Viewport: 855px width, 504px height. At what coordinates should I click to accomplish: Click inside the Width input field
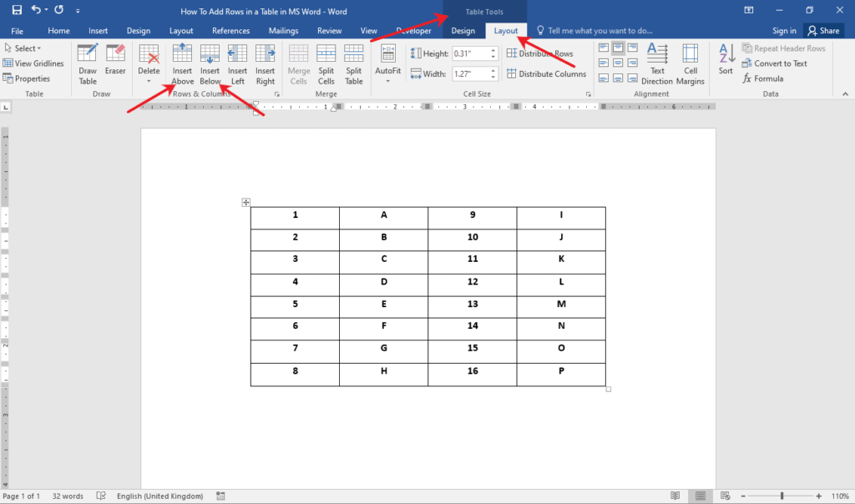click(470, 73)
